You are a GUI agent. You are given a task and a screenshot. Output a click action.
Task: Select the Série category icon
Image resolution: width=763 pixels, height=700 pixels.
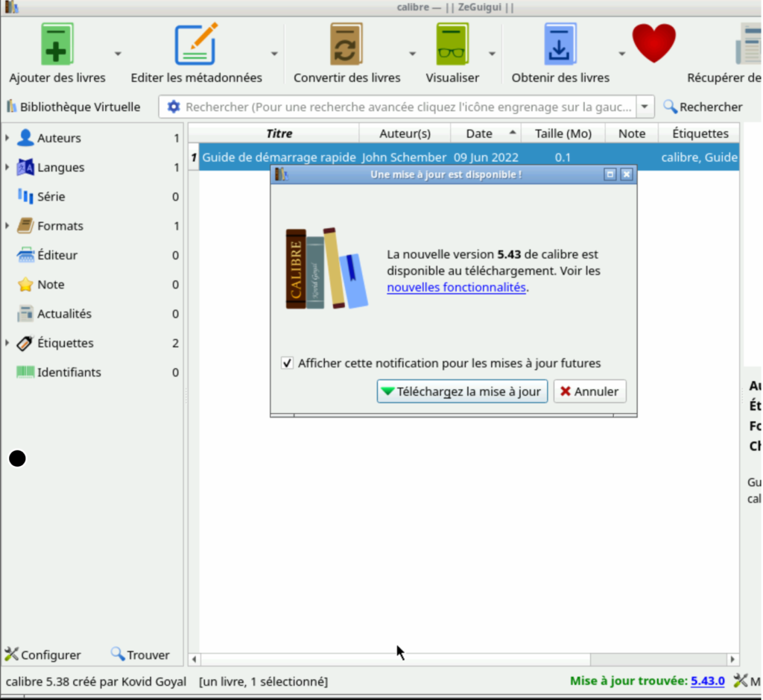pos(25,196)
